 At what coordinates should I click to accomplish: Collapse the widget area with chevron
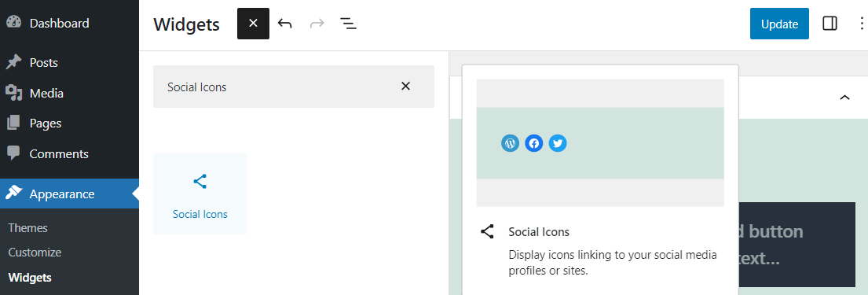pyautogui.click(x=844, y=98)
